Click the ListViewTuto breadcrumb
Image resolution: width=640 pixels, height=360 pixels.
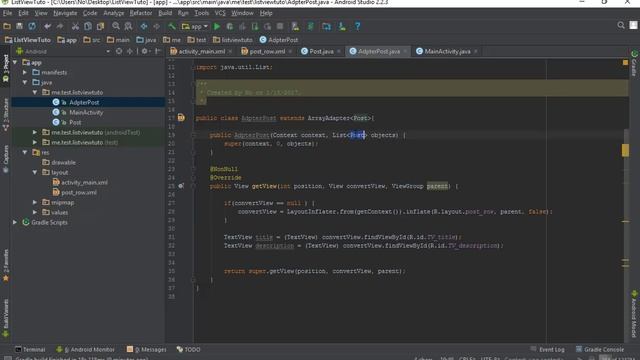pos(28,40)
